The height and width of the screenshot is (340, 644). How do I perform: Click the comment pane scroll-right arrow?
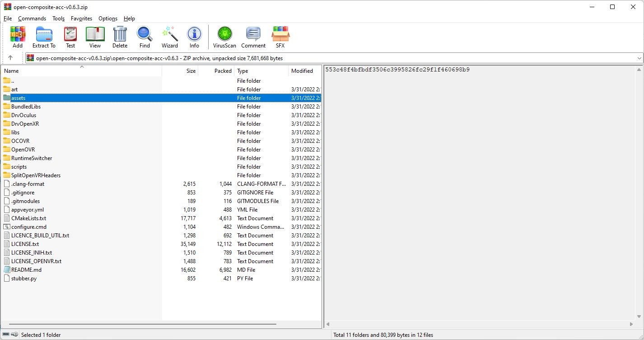click(x=632, y=324)
